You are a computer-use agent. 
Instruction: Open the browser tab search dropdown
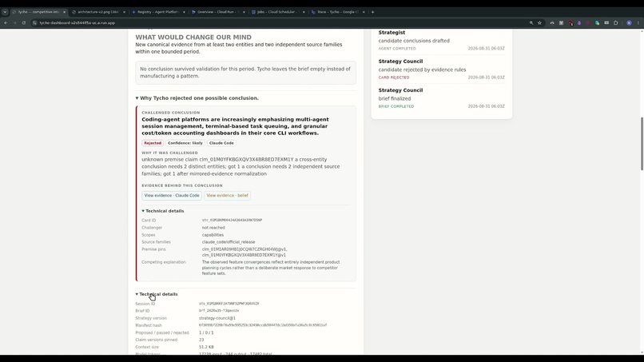coord(5,12)
